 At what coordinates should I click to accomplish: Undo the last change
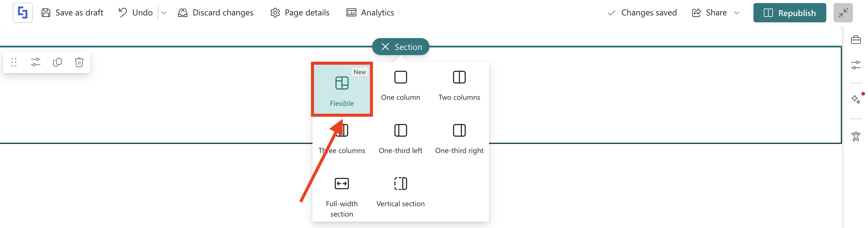[x=135, y=12]
